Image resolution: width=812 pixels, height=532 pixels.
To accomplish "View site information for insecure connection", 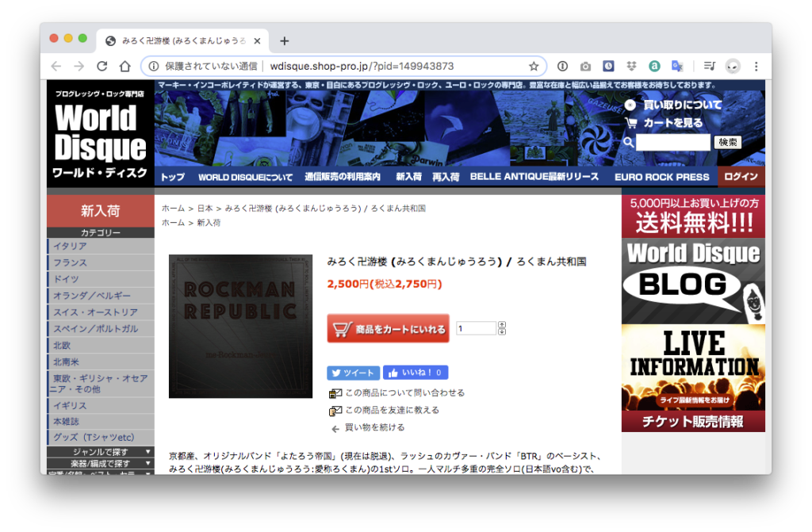I will pyautogui.click(x=154, y=67).
